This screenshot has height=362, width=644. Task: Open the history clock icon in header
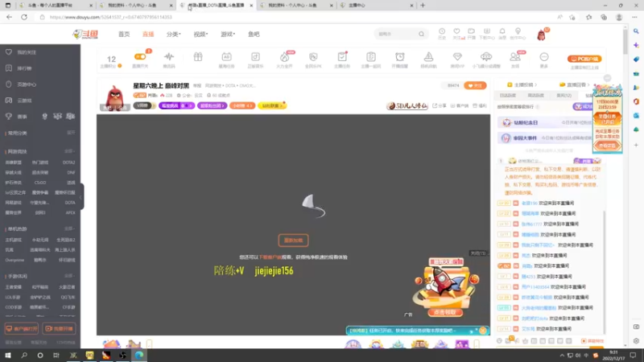click(x=442, y=34)
